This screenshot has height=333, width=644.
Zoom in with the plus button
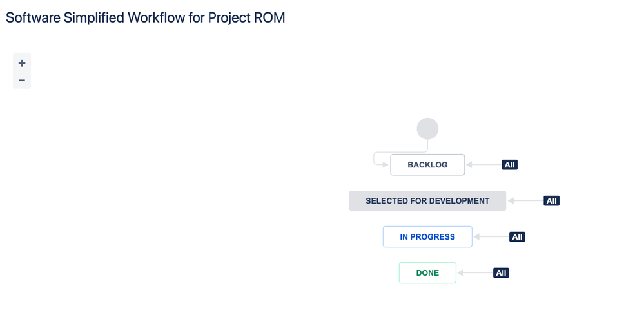pos(22,63)
